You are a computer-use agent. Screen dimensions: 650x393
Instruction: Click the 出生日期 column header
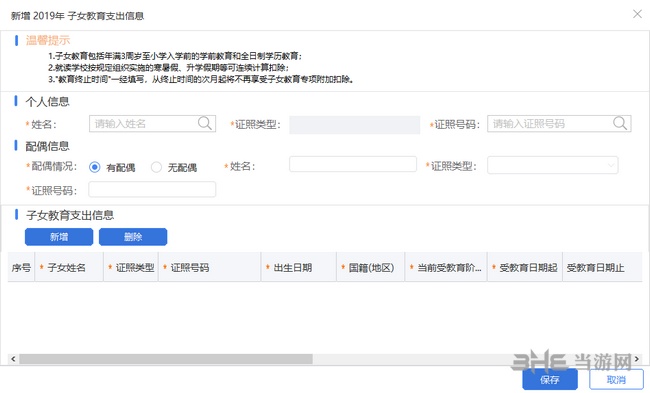pyautogui.click(x=299, y=267)
